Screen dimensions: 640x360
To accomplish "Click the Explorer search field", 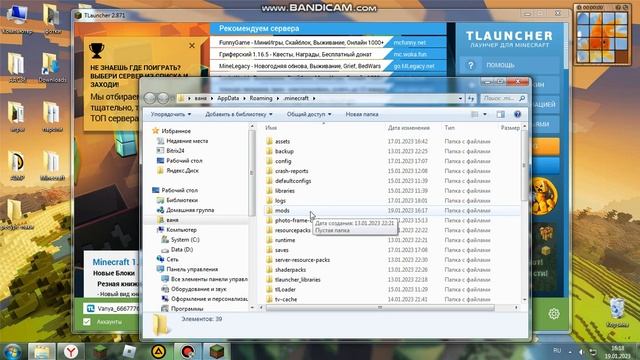I will (503, 98).
